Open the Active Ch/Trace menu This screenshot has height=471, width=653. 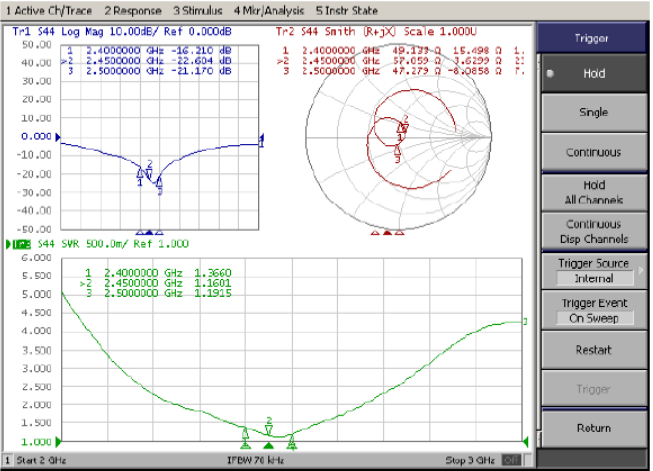[41, 9]
